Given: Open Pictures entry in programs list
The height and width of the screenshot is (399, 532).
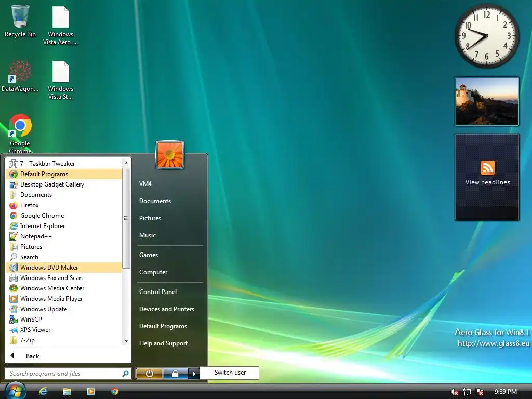Looking at the screenshot, I should 64,247.
